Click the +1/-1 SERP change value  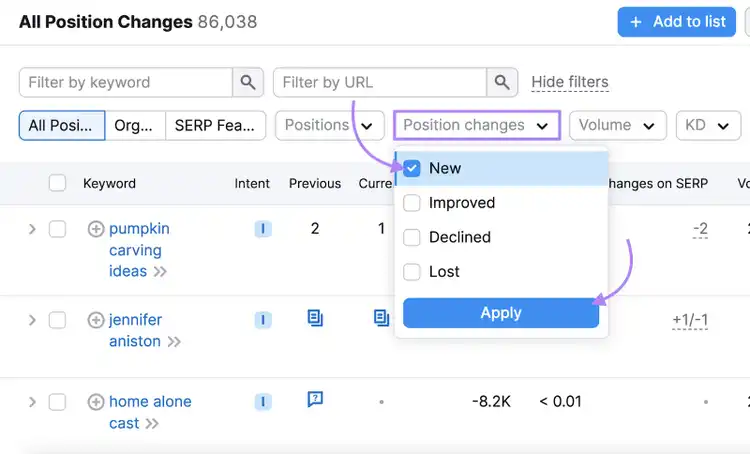tap(690, 320)
